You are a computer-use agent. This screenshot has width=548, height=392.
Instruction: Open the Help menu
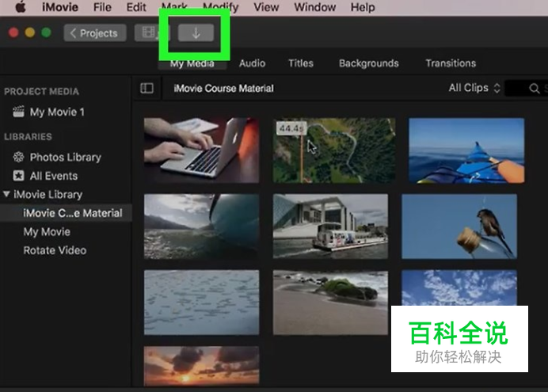pos(363,7)
